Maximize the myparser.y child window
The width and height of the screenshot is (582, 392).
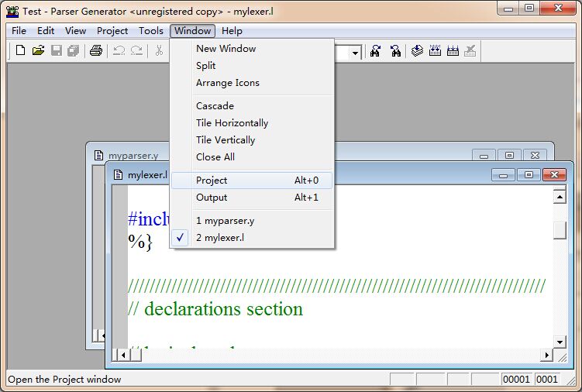[509, 156]
